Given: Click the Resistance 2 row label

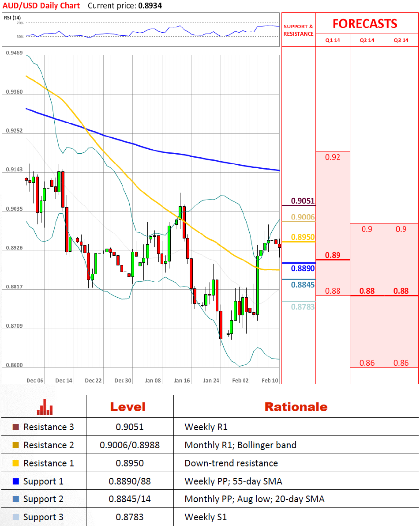Looking at the screenshot, I should (x=49, y=445).
